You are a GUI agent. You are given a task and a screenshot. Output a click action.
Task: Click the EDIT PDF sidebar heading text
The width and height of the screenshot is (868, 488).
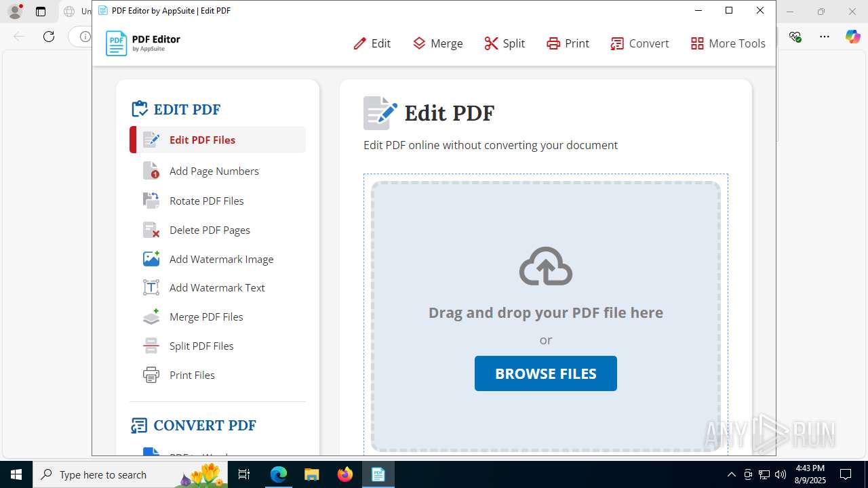[x=187, y=110]
